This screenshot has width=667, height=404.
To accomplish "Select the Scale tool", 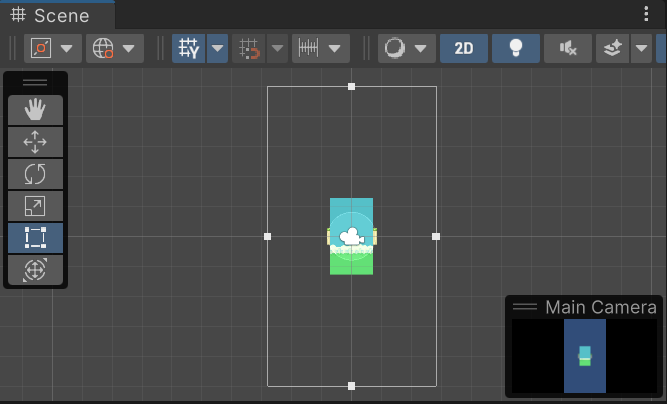I will (35, 206).
